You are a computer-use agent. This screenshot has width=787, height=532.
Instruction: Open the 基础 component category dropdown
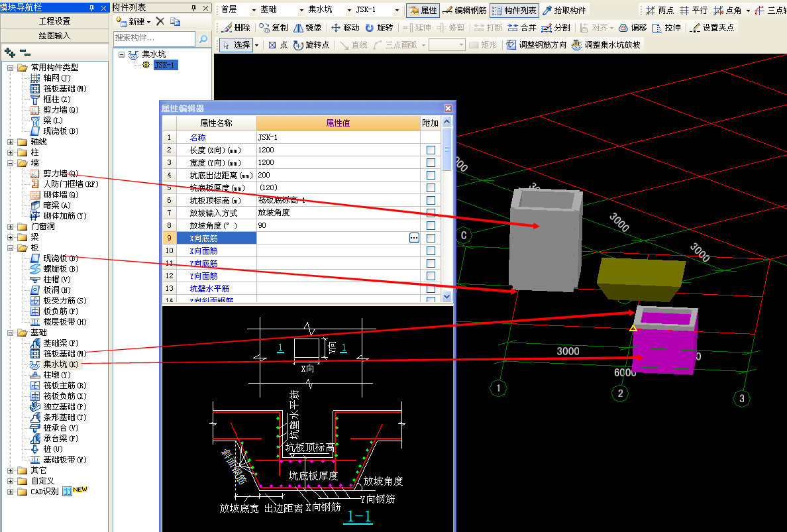tap(301, 10)
